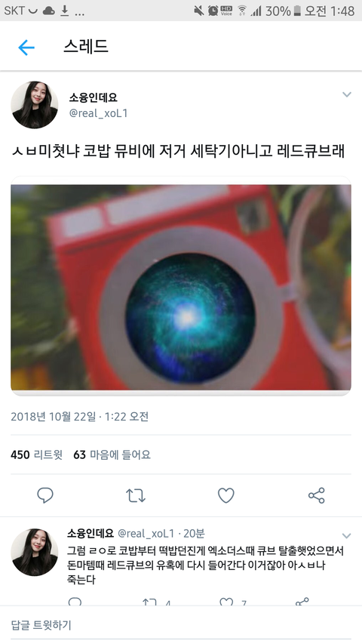View the 63 likes list
The image size is (362, 644).
point(112,454)
